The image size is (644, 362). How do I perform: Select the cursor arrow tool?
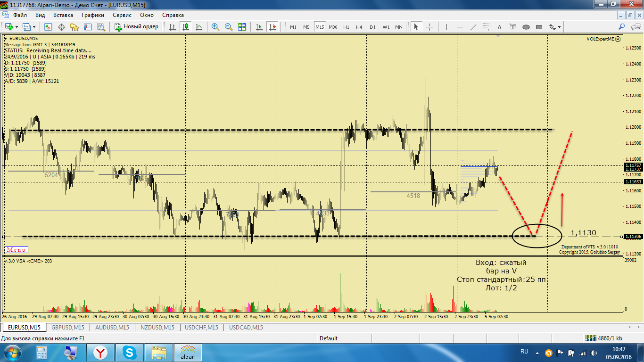click(416, 27)
